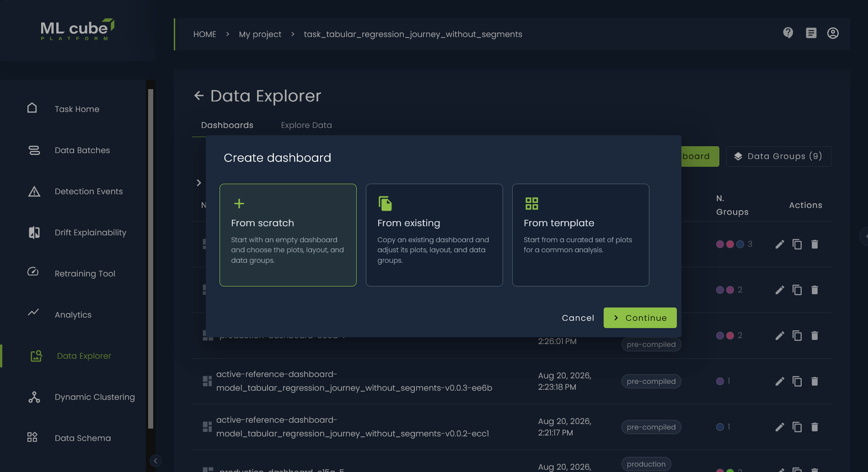Open task_tabular_regression_journey_without_segments breadcrumb
Image resolution: width=868 pixels, height=472 pixels.
coord(413,34)
